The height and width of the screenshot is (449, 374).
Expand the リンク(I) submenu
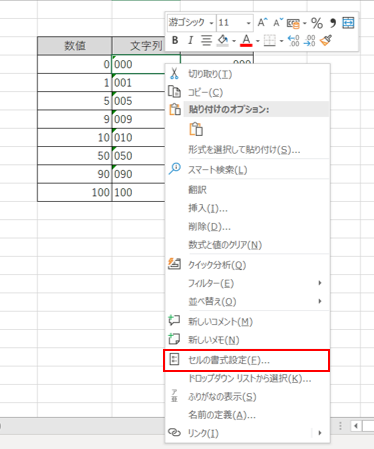pos(247,433)
